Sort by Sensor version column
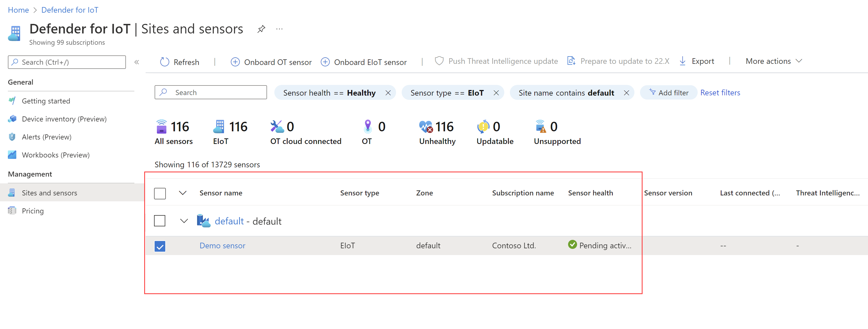Image resolution: width=868 pixels, height=329 pixels. pos(668,193)
